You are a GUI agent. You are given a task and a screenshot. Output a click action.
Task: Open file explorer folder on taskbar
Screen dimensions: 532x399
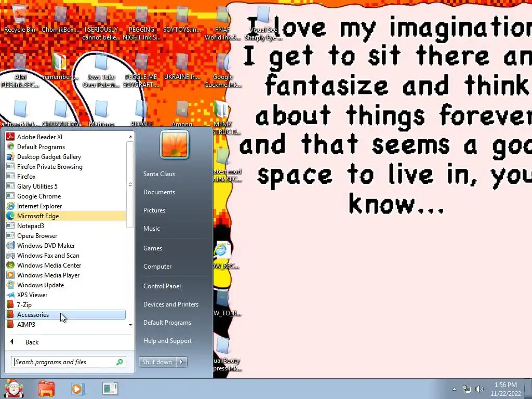point(46,389)
